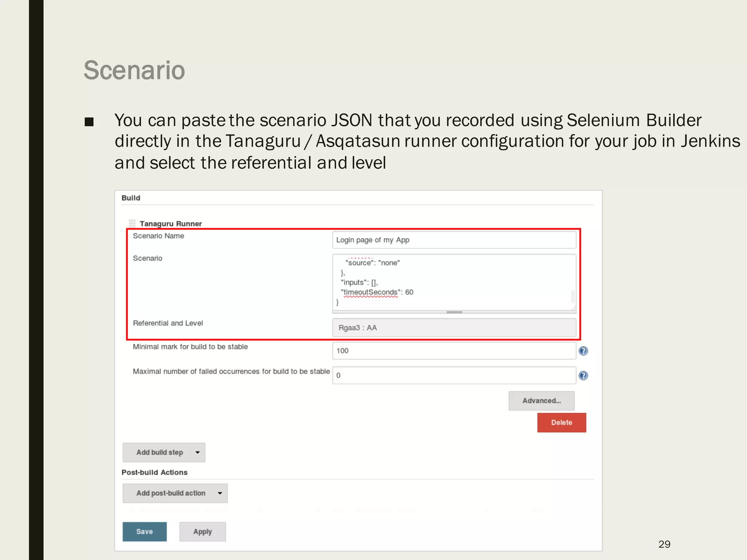Screen dimensions: 747x560
Task: Click the Tanaguru Runner drag handle icon
Action: pos(132,223)
